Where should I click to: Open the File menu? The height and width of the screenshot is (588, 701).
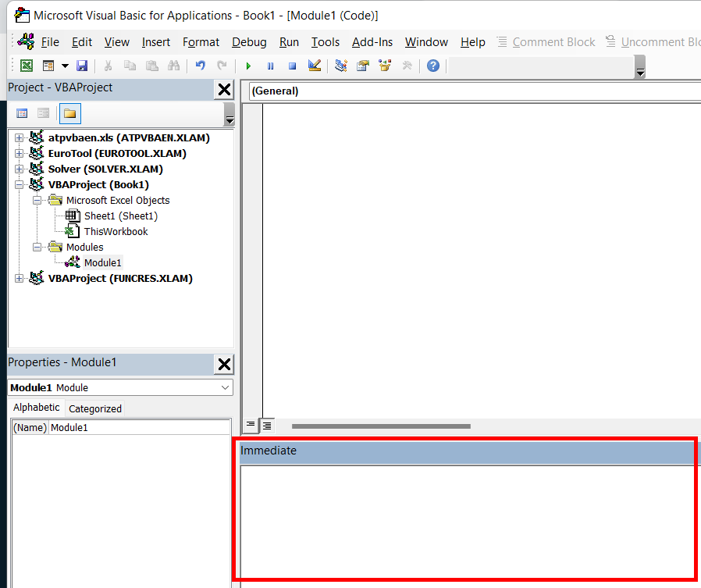click(x=50, y=42)
